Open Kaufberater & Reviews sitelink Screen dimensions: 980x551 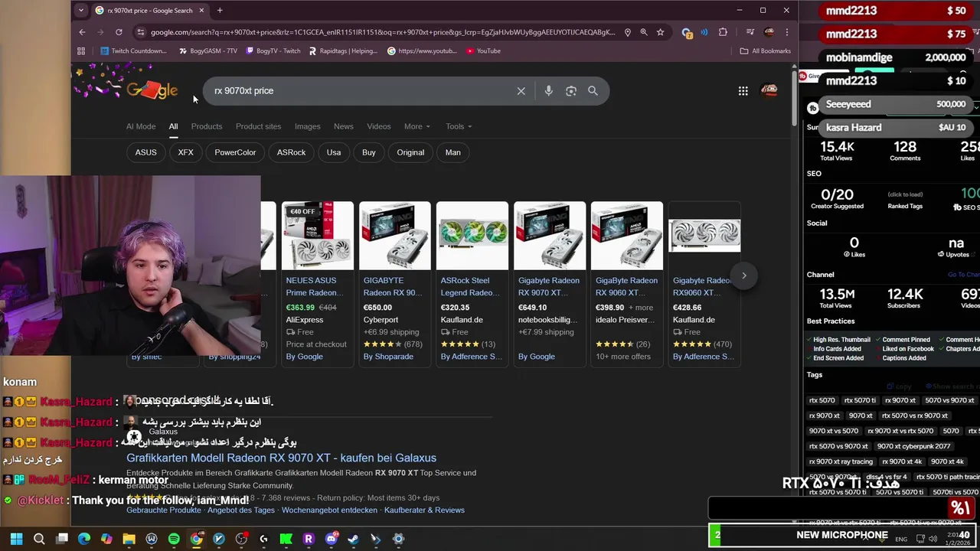click(x=424, y=510)
